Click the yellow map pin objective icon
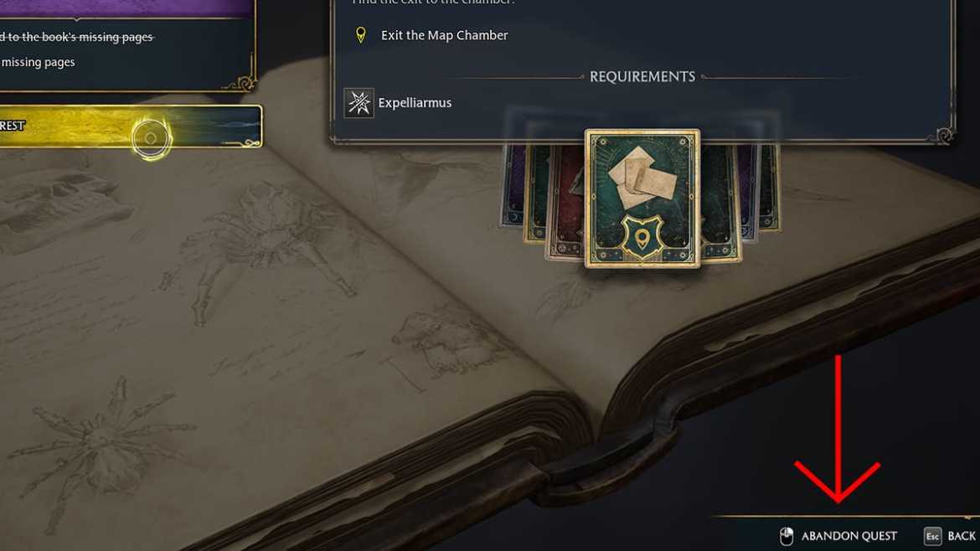980x551 pixels. pyautogui.click(x=361, y=35)
